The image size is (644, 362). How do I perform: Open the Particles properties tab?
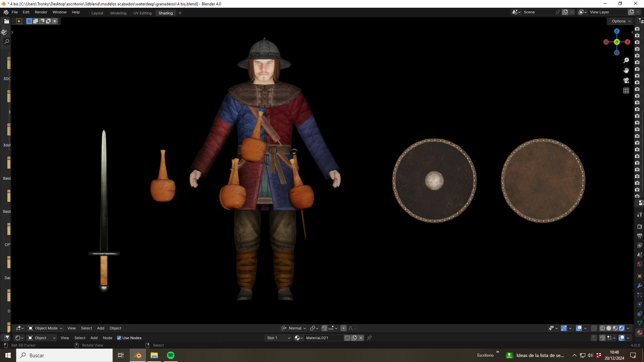(639, 295)
